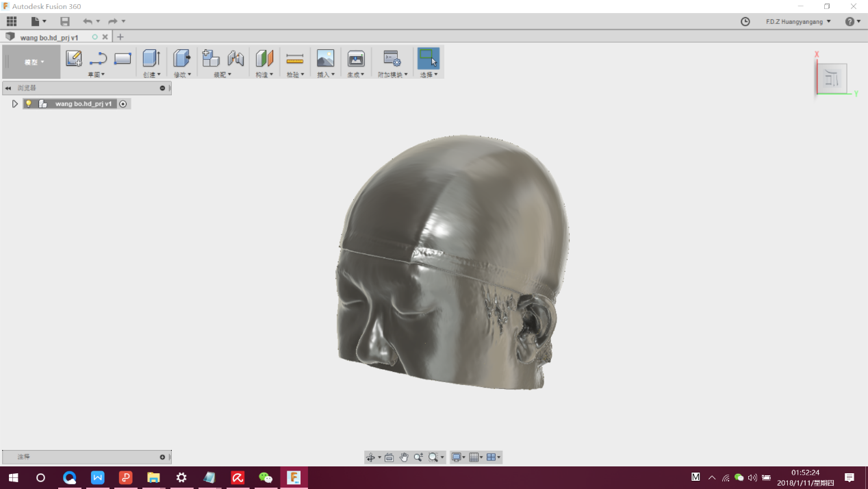The width and height of the screenshot is (868, 489).
Task: Expand the 草图 sketch menu
Action: [97, 74]
